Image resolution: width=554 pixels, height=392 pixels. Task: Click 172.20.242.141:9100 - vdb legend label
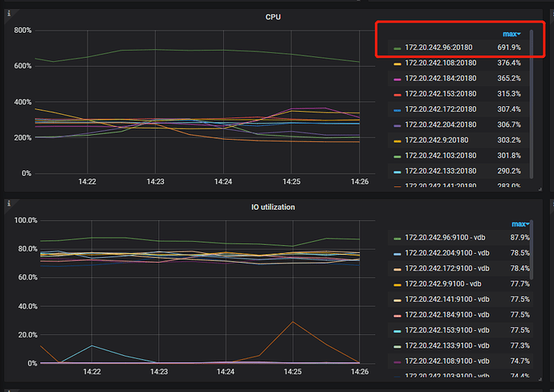[446, 299]
